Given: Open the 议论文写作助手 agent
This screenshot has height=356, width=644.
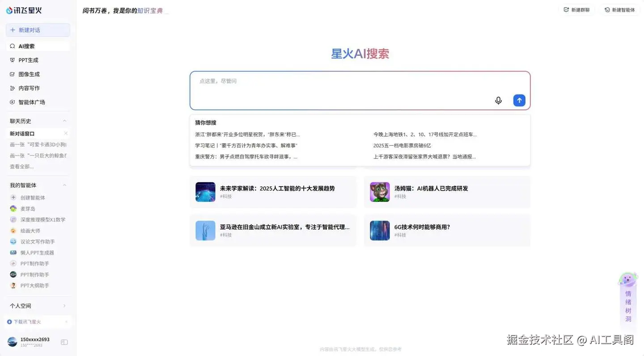Looking at the screenshot, I should coord(38,242).
